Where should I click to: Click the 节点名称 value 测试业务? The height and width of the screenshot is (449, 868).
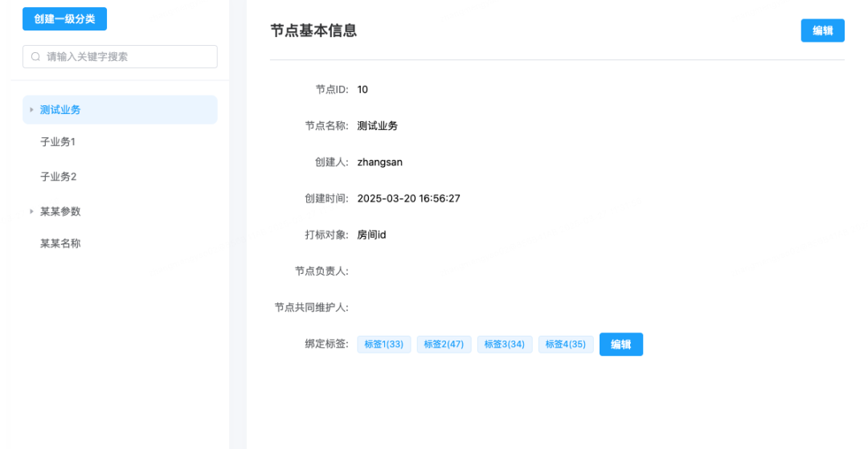pyautogui.click(x=378, y=126)
